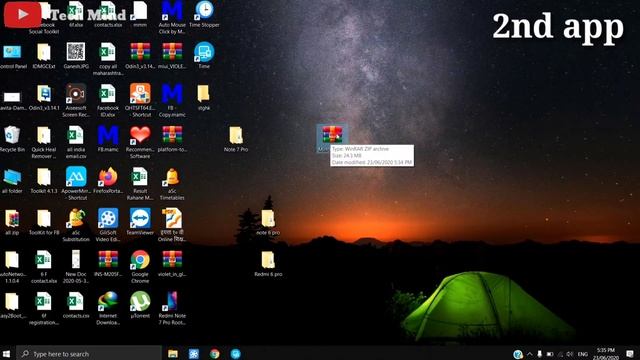The height and width of the screenshot is (360, 640).
Task: Open the Redmi 6 pro folder
Action: click(x=268, y=264)
